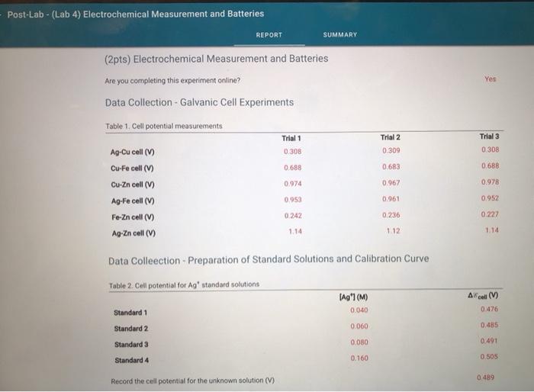Select the Ag-Zn cell row label
The height and width of the screenshot is (392, 534).
click(133, 233)
